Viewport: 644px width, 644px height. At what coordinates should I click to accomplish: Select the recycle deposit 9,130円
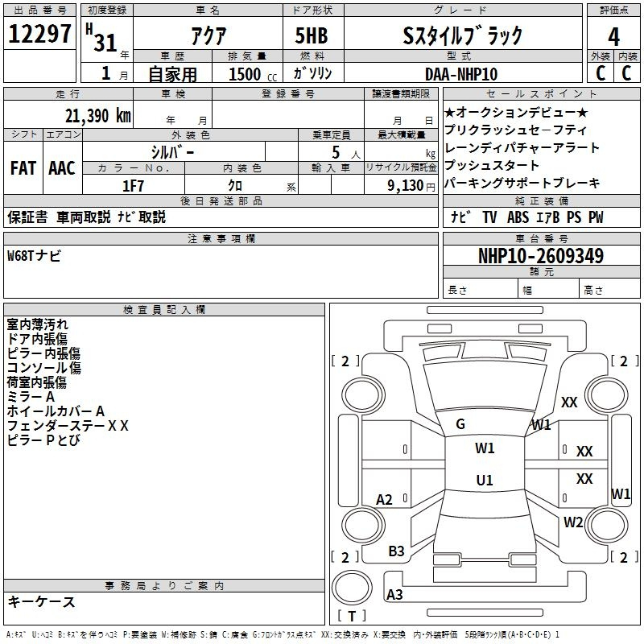pyautogui.click(x=411, y=186)
